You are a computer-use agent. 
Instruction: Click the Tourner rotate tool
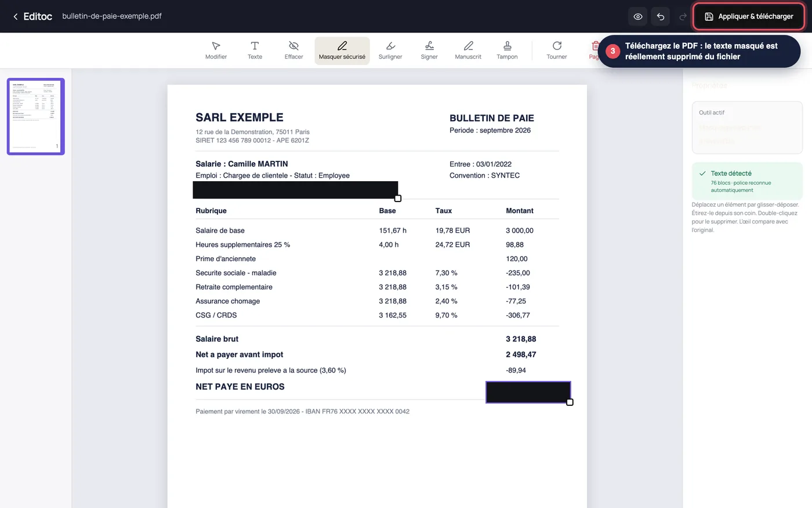point(557,51)
